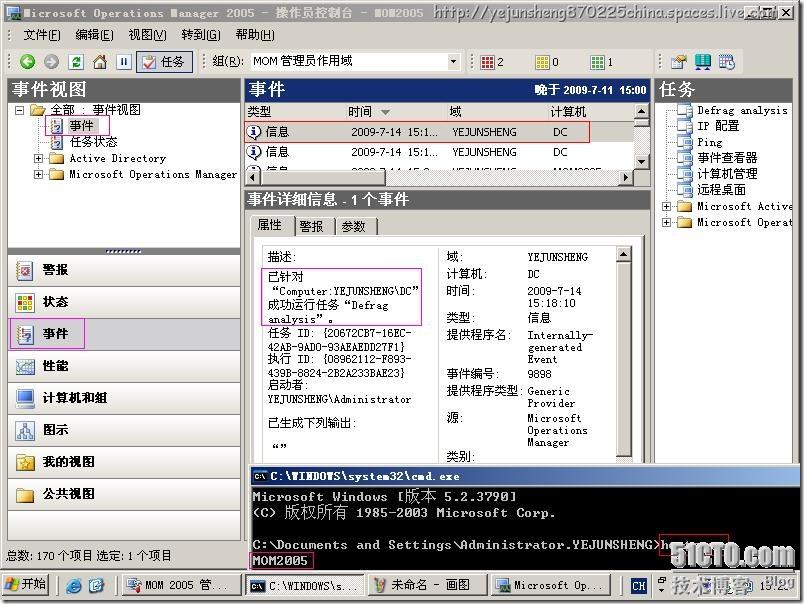Open the 计算机和组 navigation pane
The height and width of the screenshot is (604, 804).
tap(124, 398)
